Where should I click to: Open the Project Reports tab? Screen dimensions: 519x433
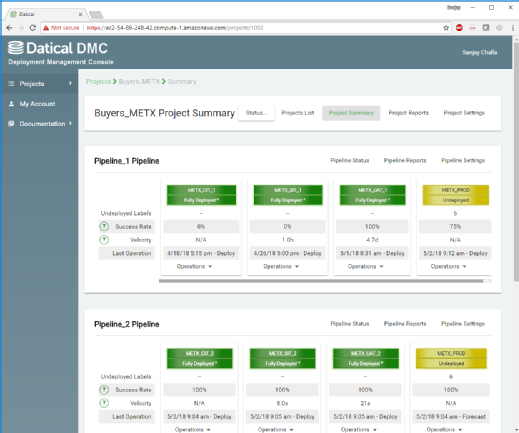(409, 113)
